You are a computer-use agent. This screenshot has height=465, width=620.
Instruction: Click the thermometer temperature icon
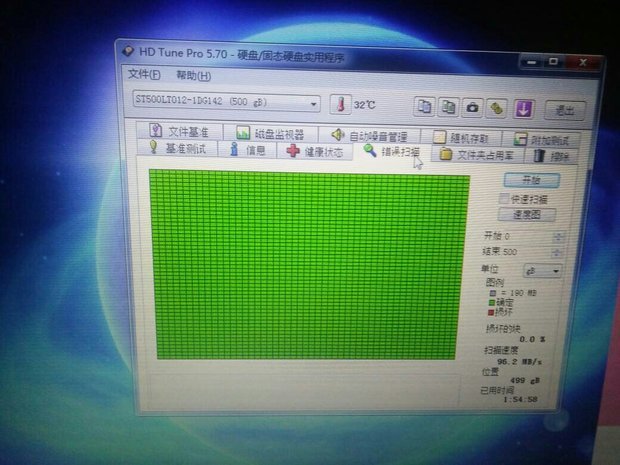coord(340,104)
